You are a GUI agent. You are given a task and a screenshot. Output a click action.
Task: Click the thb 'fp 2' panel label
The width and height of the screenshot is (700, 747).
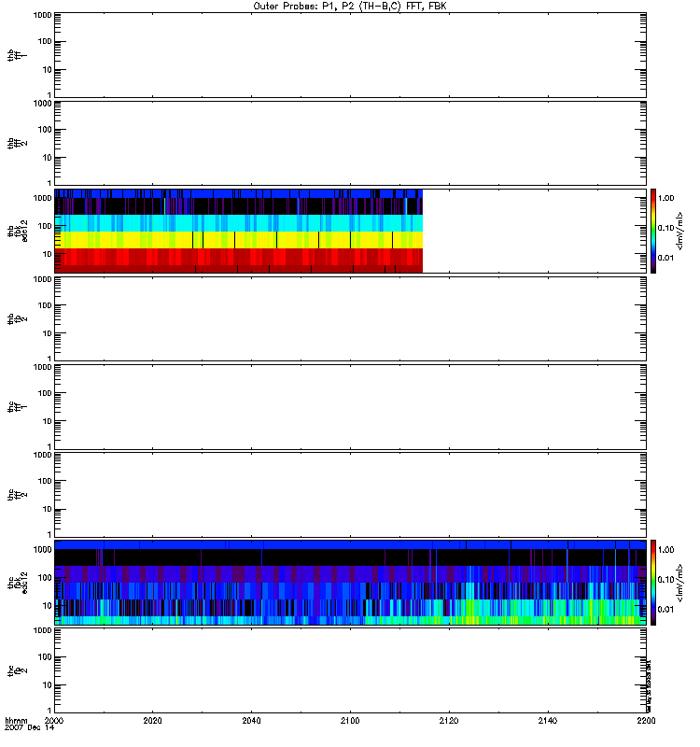point(17,318)
